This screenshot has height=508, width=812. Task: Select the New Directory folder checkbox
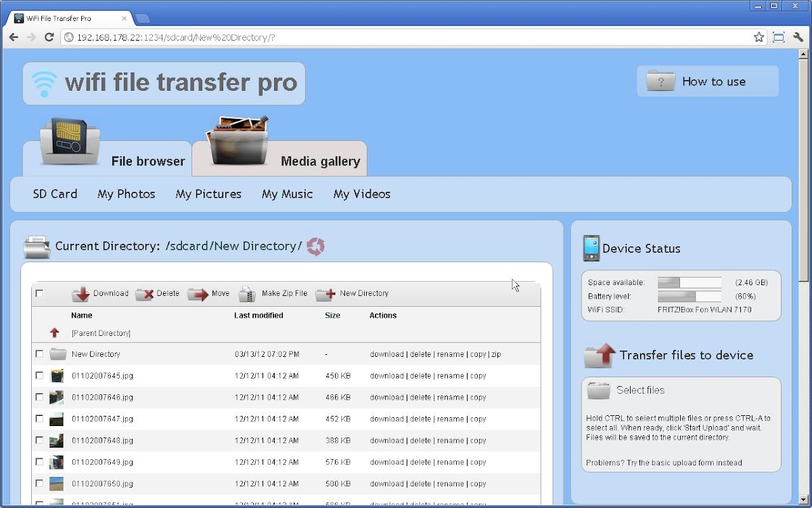(39, 354)
